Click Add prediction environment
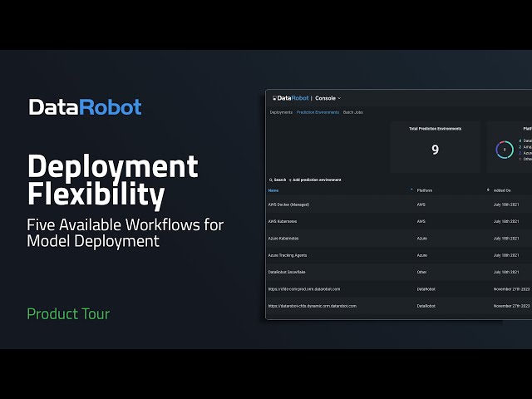The width and height of the screenshot is (532, 399). [x=317, y=180]
